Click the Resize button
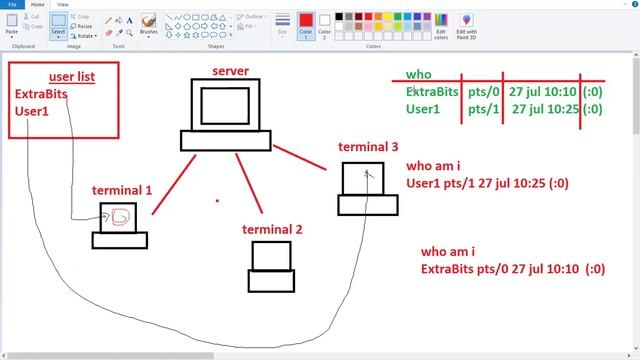640x360 pixels. tap(81, 26)
